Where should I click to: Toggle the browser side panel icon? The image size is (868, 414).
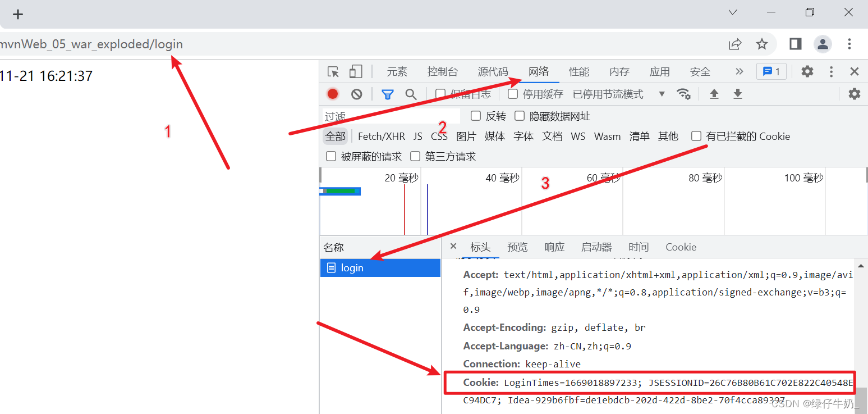coord(795,44)
